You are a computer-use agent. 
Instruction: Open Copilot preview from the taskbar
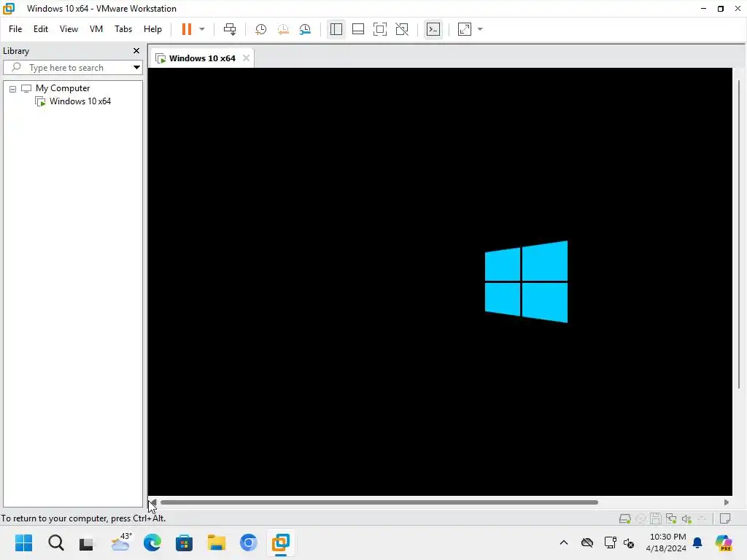pos(724,542)
